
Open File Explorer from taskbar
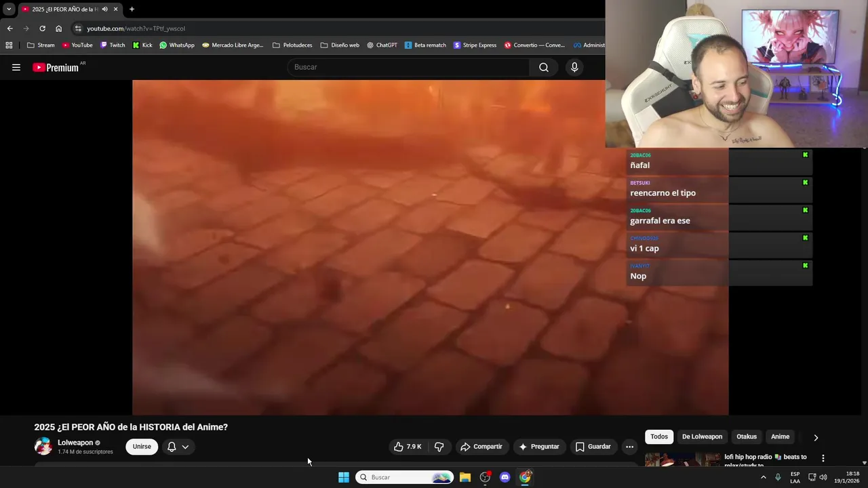coord(465,477)
